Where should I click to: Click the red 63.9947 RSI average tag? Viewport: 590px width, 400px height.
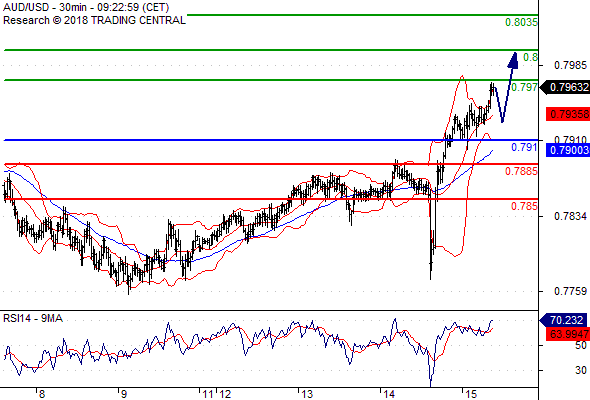[568, 333]
